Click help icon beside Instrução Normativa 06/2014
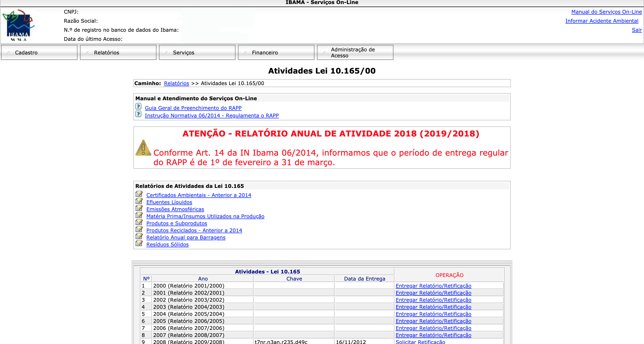Image resolution: width=644 pixels, height=344 pixels. click(x=138, y=114)
